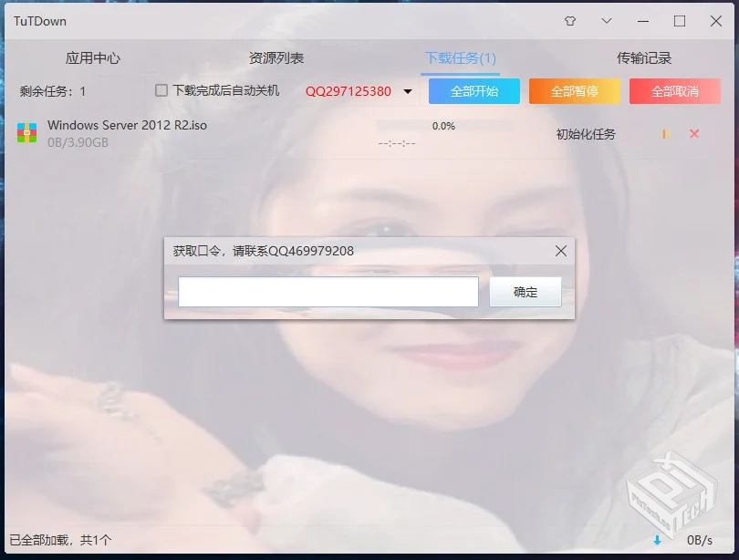Open the title bar chevron dropdown menu

tap(608, 20)
